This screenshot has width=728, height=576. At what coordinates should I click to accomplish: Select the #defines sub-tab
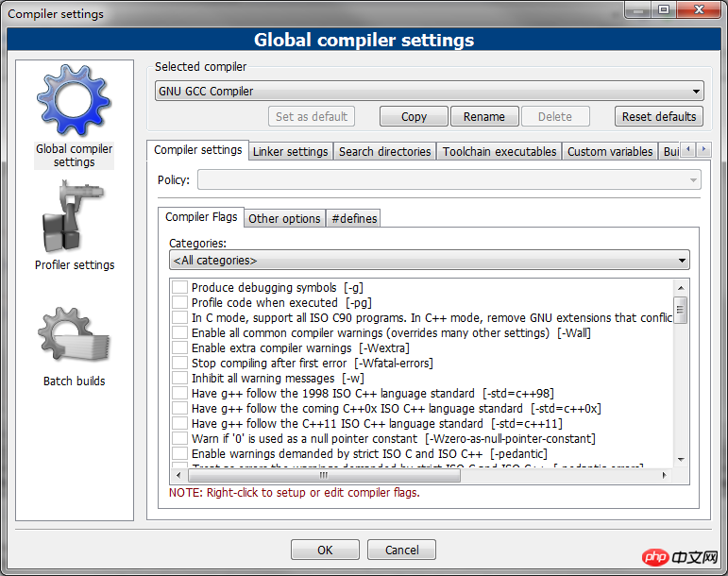pyautogui.click(x=354, y=219)
